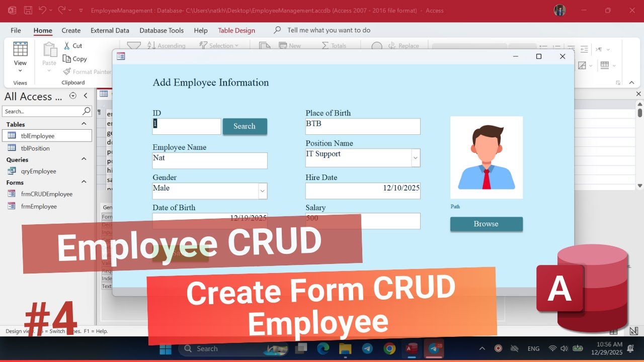Viewport: 644px width, 362px height.
Task: Switch to the Create tab
Action: [71, 30]
